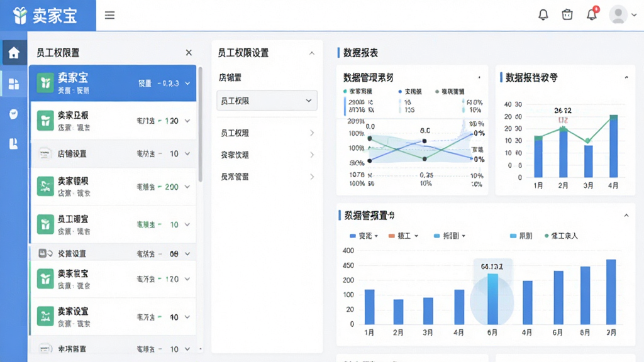Expand the chevron of the 170 row

click(x=187, y=279)
